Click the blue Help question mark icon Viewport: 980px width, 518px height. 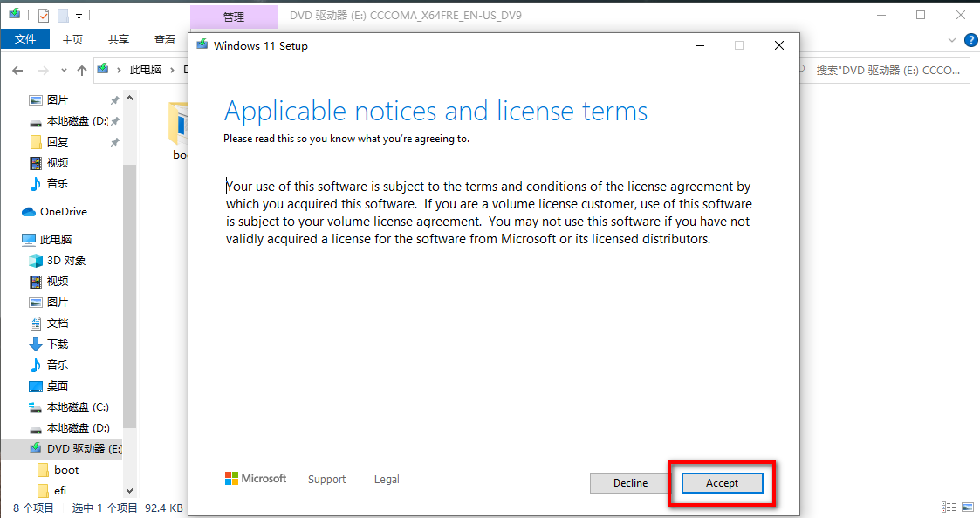pos(970,39)
